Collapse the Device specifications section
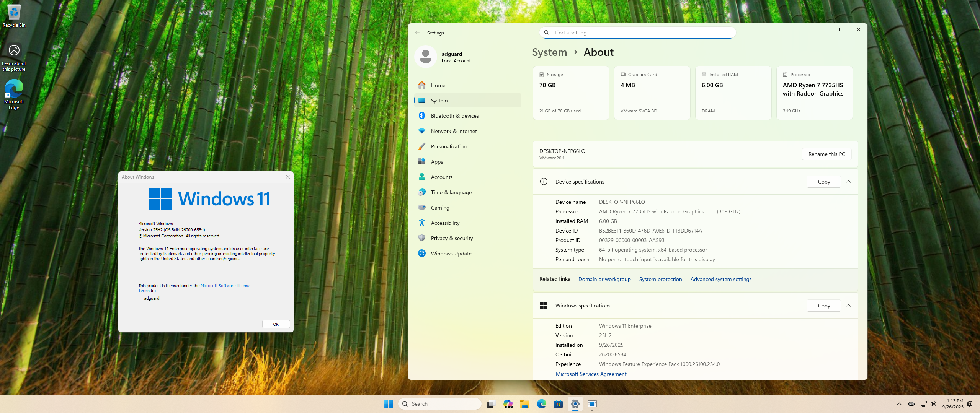The width and height of the screenshot is (980, 413). point(849,182)
